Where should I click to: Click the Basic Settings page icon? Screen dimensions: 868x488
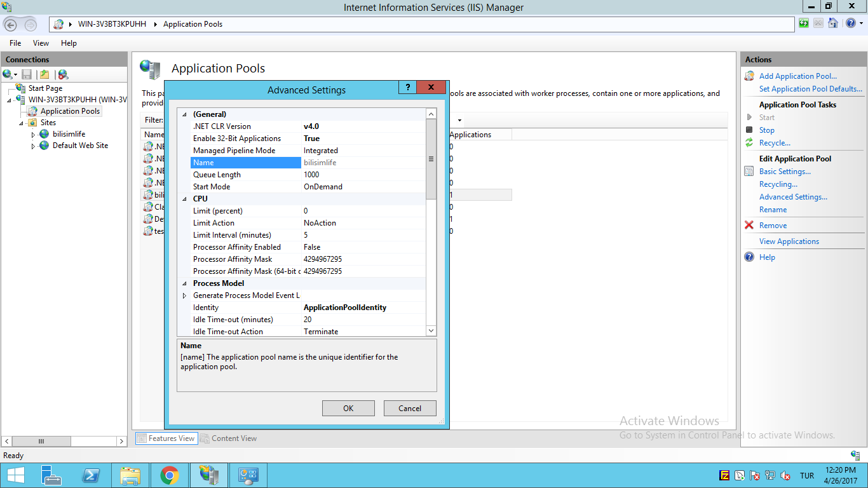pyautogui.click(x=749, y=172)
